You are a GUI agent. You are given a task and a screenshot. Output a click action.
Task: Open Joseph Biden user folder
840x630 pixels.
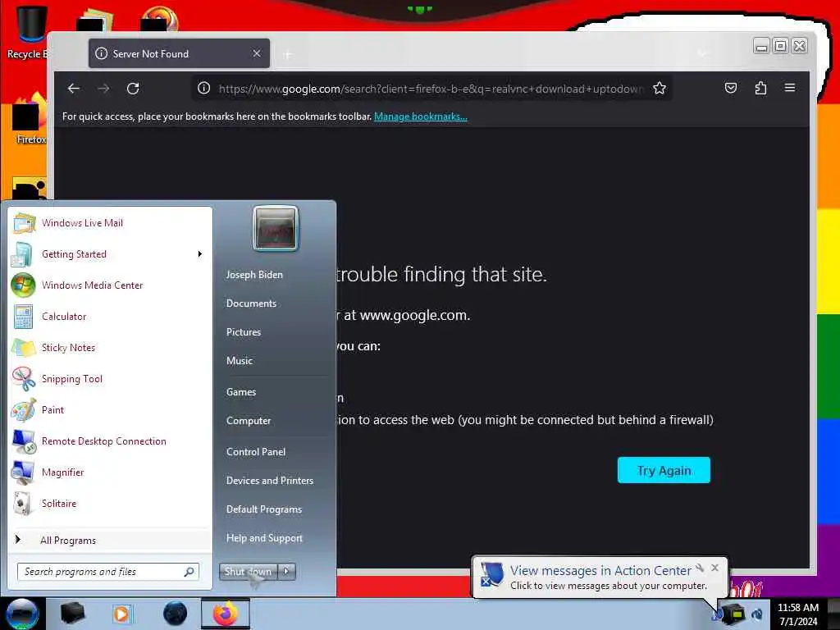[254, 274]
